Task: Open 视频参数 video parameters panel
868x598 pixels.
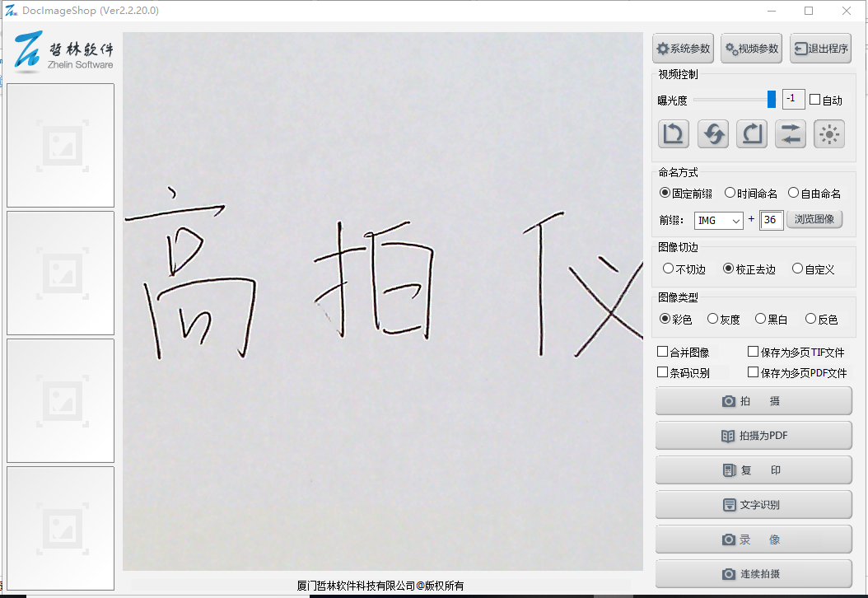Action: coord(750,48)
